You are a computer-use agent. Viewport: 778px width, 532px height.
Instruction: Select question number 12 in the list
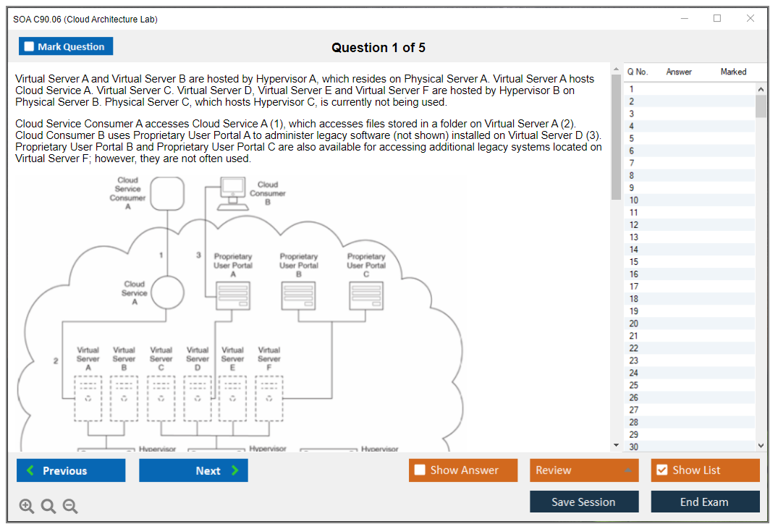pos(634,225)
